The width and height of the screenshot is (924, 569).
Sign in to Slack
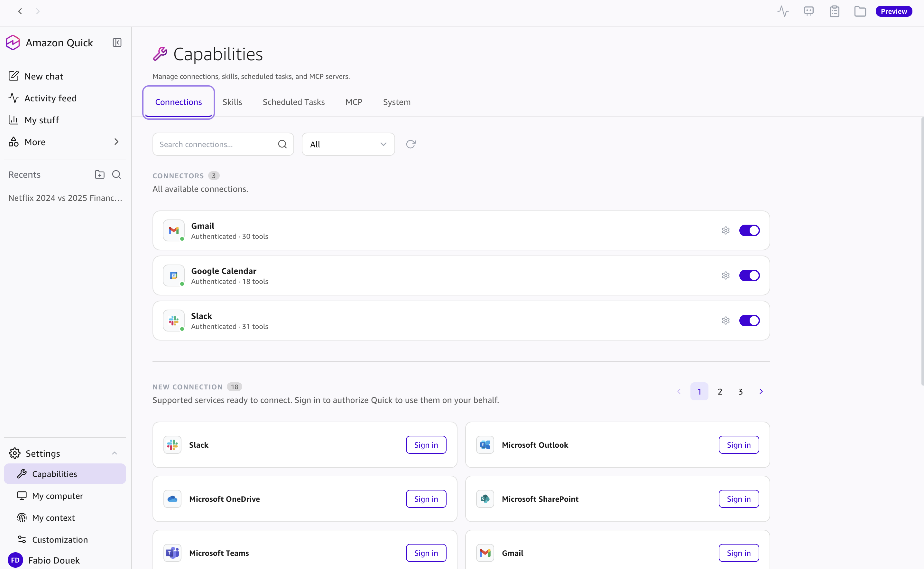pos(426,445)
